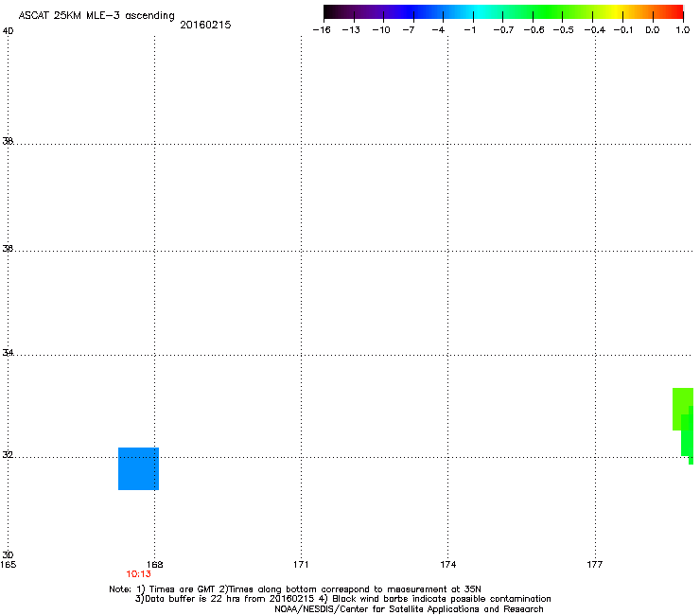Click the latitude axis label '30'
The width and height of the screenshot is (700, 615).
pyautogui.click(x=8, y=554)
